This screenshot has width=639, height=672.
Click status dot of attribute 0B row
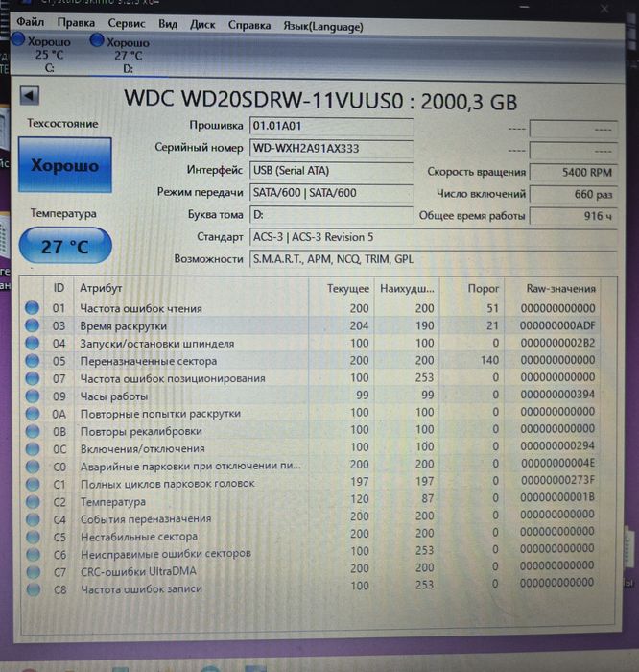(x=33, y=431)
